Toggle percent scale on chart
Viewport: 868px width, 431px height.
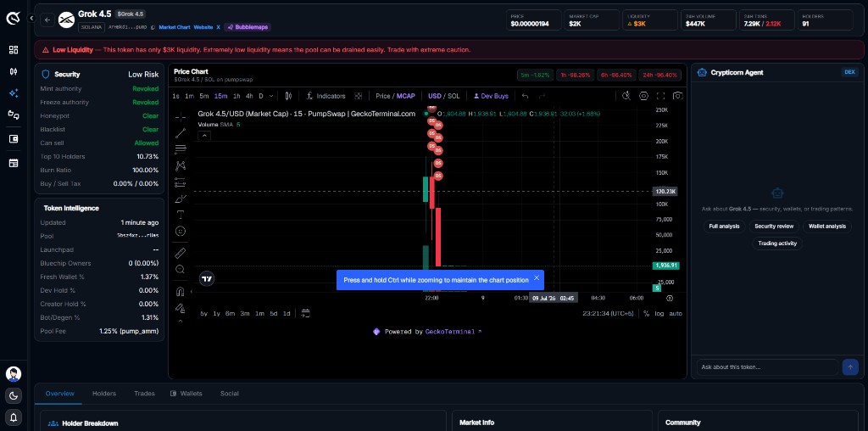[646, 314]
